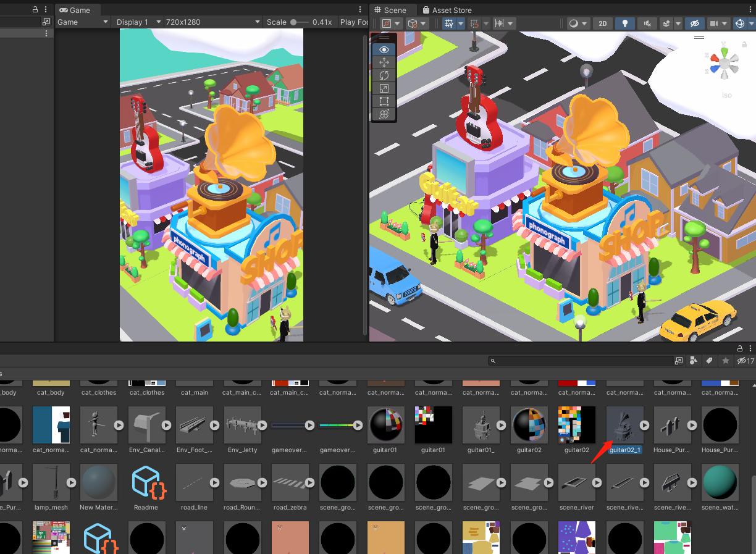The width and height of the screenshot is (756, 554).
Task: Toggle scene visibility hidden-objects button
Action: pyautogui.click(x=695, y=23)
